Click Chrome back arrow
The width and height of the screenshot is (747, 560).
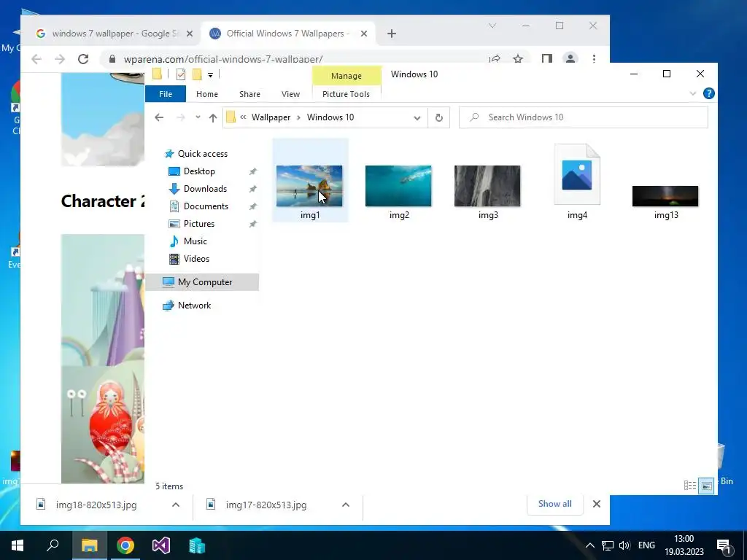pos(36,59)
